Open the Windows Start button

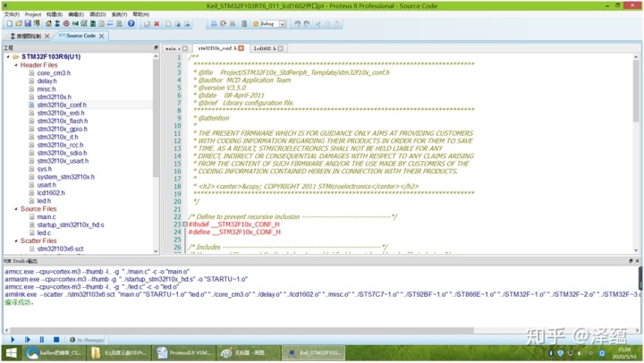(12, 353)
